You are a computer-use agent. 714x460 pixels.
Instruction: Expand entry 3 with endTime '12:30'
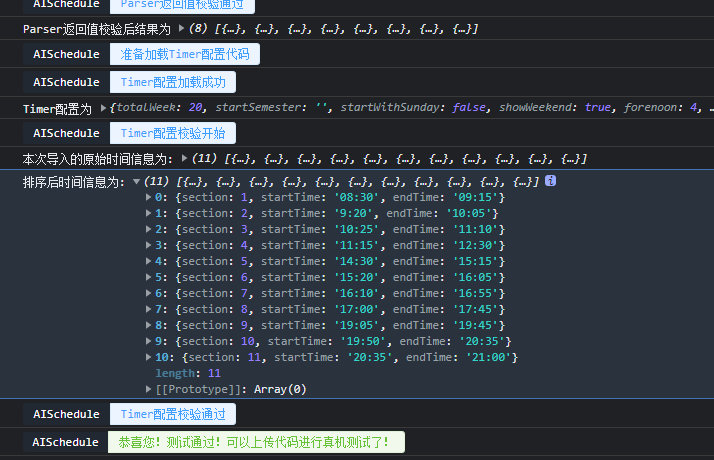click(x=149, y=246)
